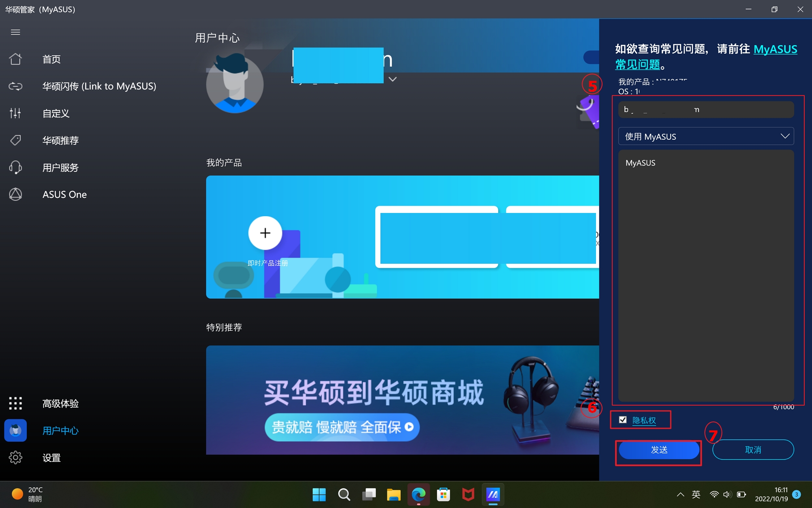This screenshot has width=812, height=508.
Task: Open the 隐私权 privacy link
Action: point(644,420)
